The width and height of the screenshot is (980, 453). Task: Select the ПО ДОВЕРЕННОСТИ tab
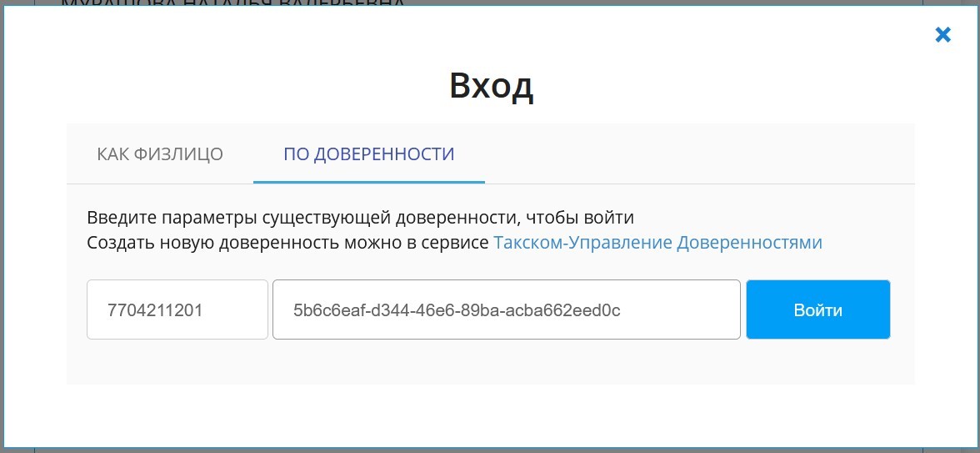tap(368, 154)
